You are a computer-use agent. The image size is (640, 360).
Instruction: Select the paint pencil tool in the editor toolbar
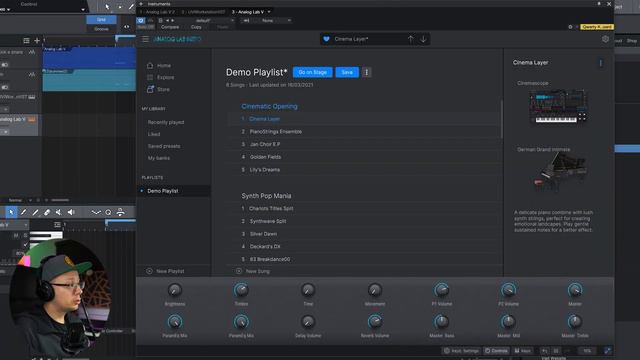23,212
